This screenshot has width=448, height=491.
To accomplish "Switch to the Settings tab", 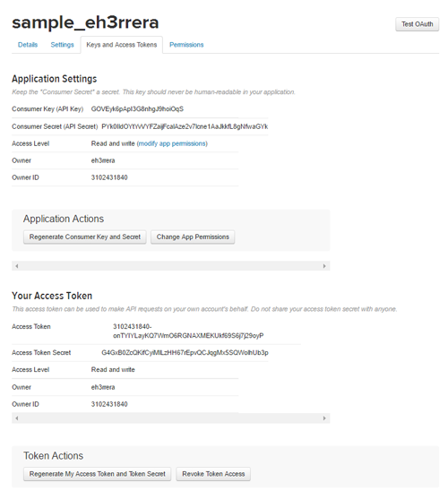I will [x=62, y=45].
